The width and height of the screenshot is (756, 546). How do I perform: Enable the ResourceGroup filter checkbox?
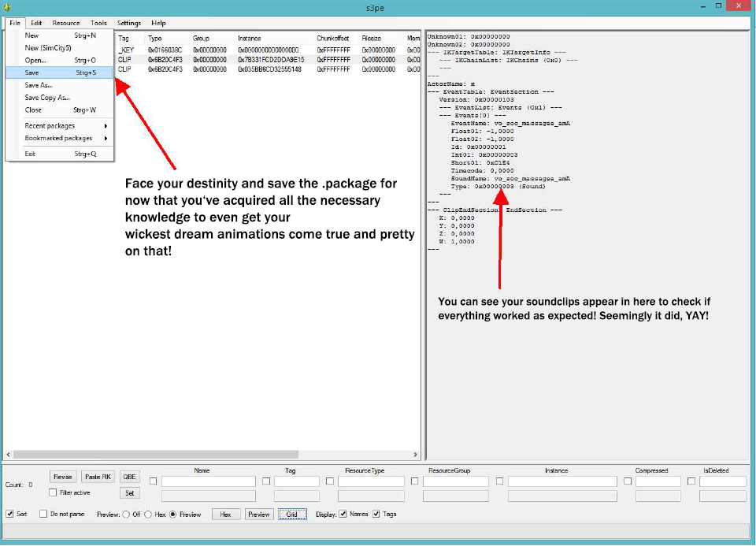(415, 481)
